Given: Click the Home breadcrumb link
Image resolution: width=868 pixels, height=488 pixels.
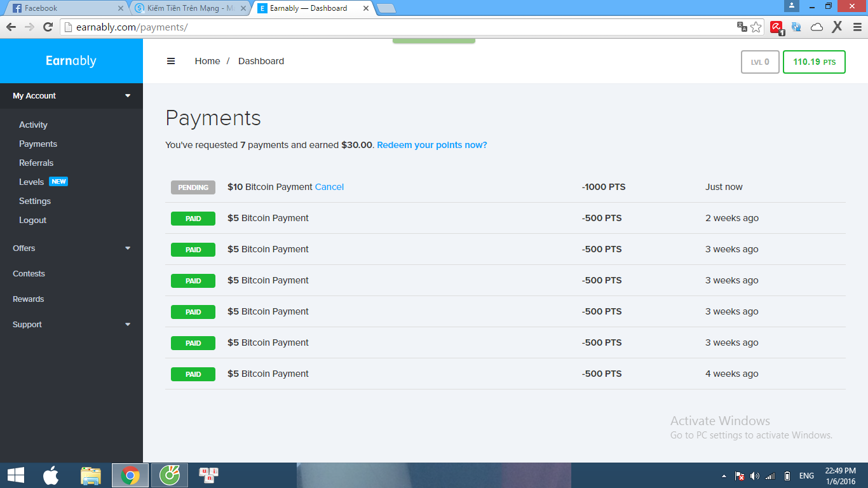Looking at the screenshot, I should 207,61.
